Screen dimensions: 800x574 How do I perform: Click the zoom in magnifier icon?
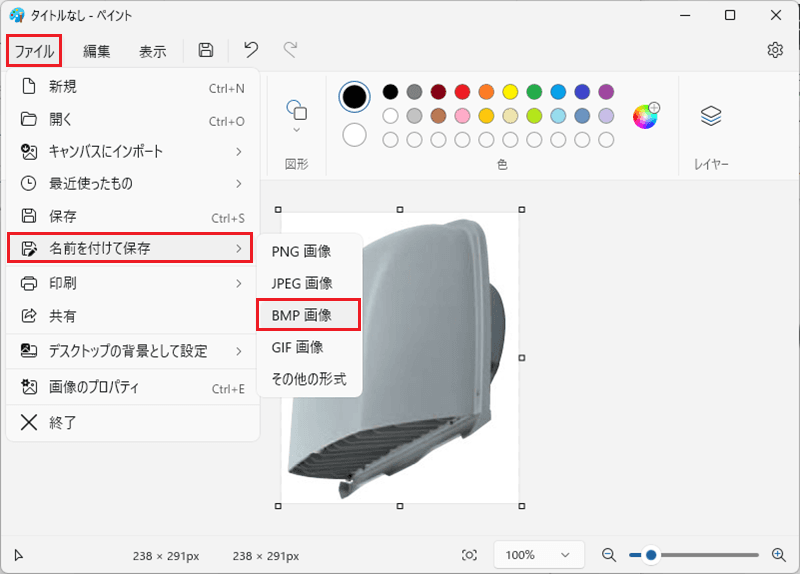[779, 555]
